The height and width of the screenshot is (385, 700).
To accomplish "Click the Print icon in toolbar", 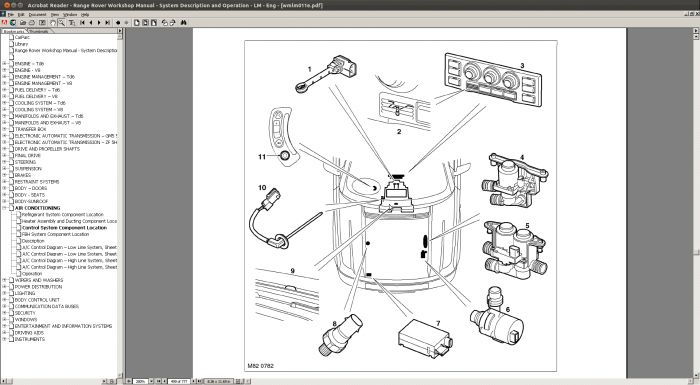I will pos(32,22).
